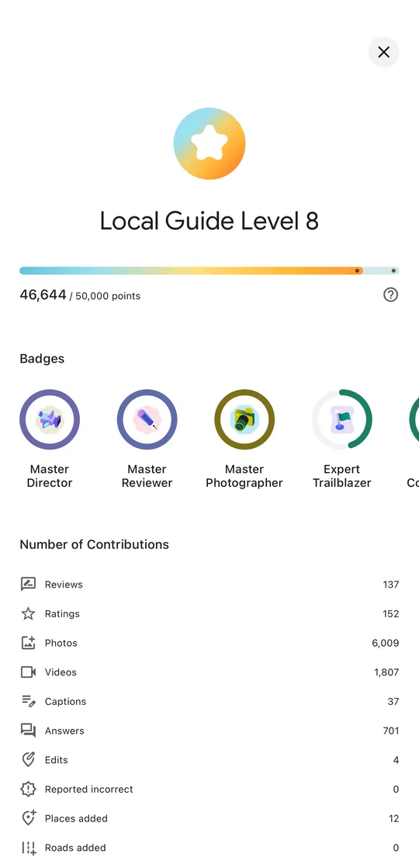Click the Ratings star icon
Screen dimensions: 419x868
28,613
